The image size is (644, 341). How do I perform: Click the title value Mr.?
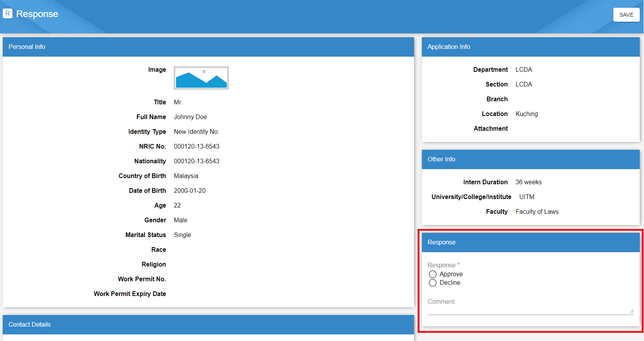click(x=178, y=102)
